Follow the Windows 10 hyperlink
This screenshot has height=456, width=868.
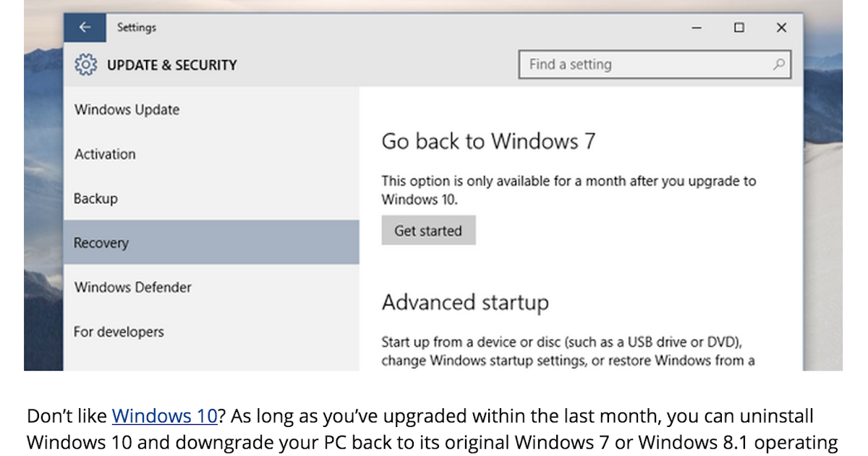click(164, 416)
